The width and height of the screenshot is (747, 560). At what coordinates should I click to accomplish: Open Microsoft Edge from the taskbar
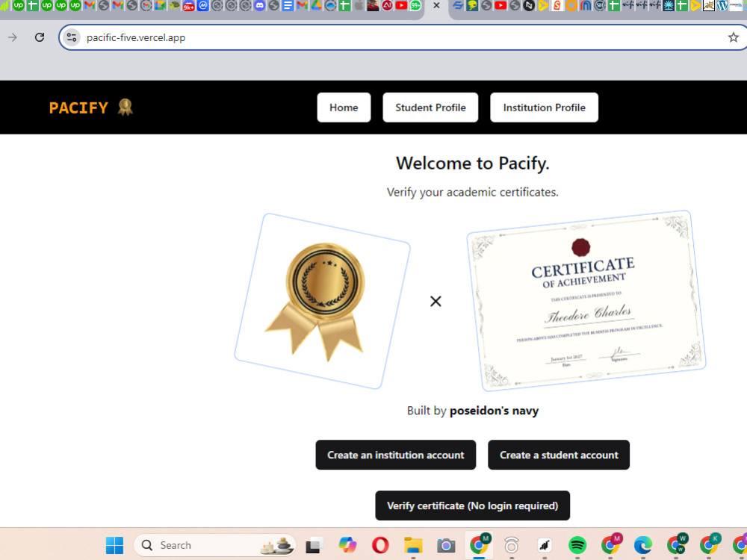(643, 545)
